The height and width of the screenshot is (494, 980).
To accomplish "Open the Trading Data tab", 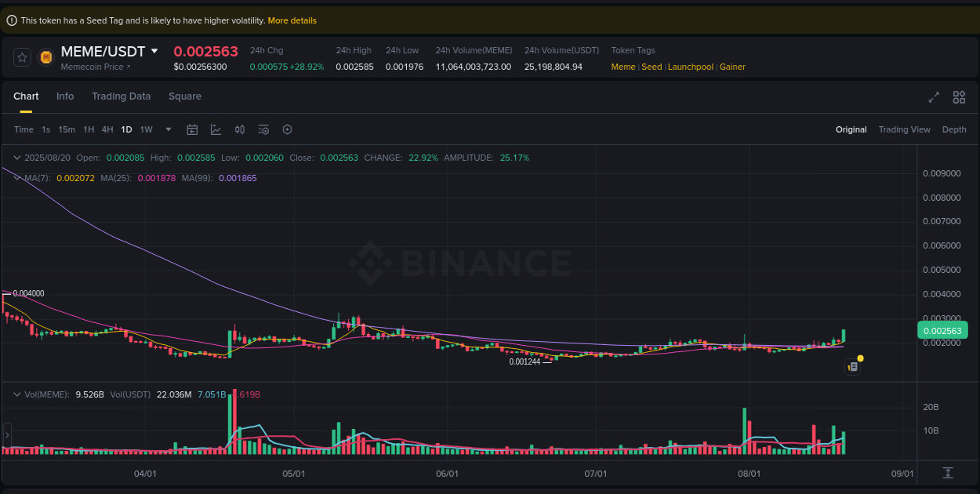I will [x=121, y=96].
